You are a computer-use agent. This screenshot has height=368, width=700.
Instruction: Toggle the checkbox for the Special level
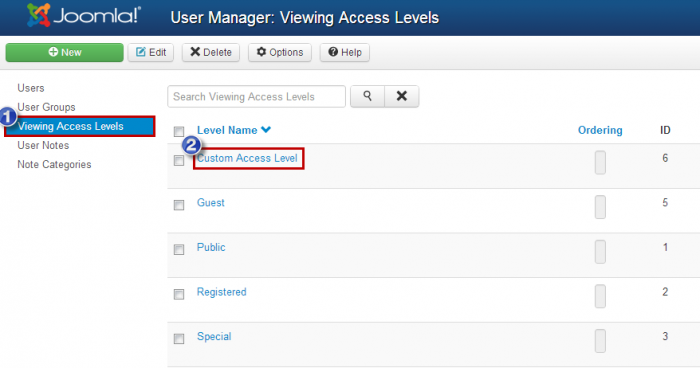(x=179, y=339)
